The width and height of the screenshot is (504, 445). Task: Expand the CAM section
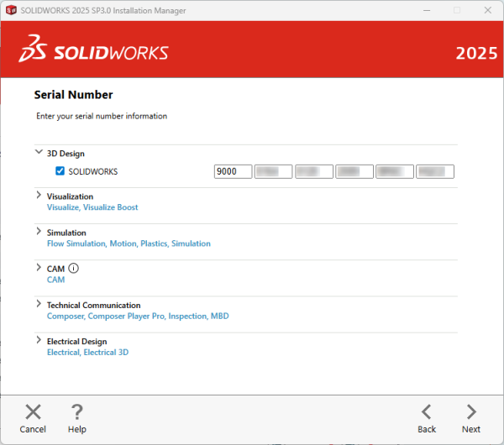coord(39,267)
